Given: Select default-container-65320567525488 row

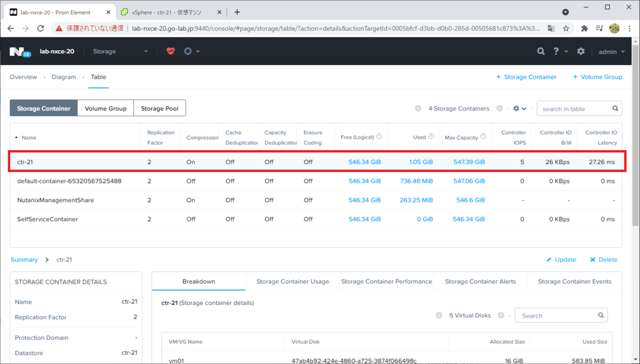Looking at the screenshot, I should pos(316,181).
